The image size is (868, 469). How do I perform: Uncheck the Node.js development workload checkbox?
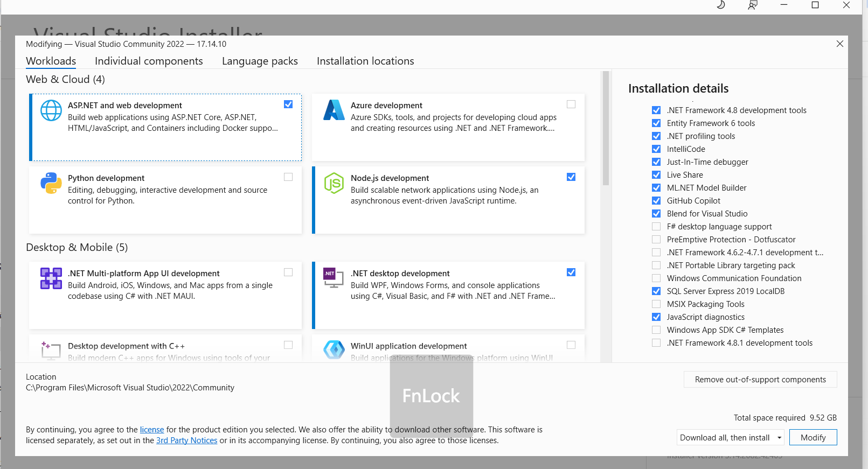pos(571,177)
